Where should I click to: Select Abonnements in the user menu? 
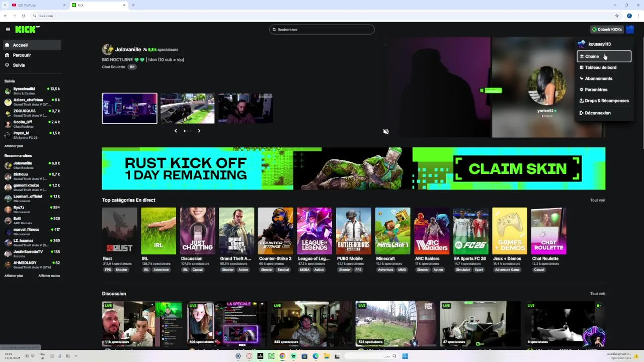604,78
